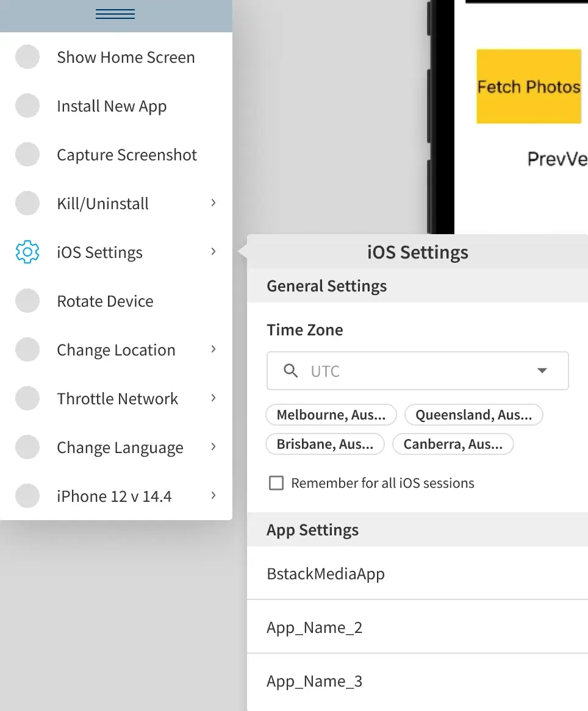Viewport: 588px width, 711px height.
Task: Click the circle icon beside Rotate Device
Action: point(27,301)
